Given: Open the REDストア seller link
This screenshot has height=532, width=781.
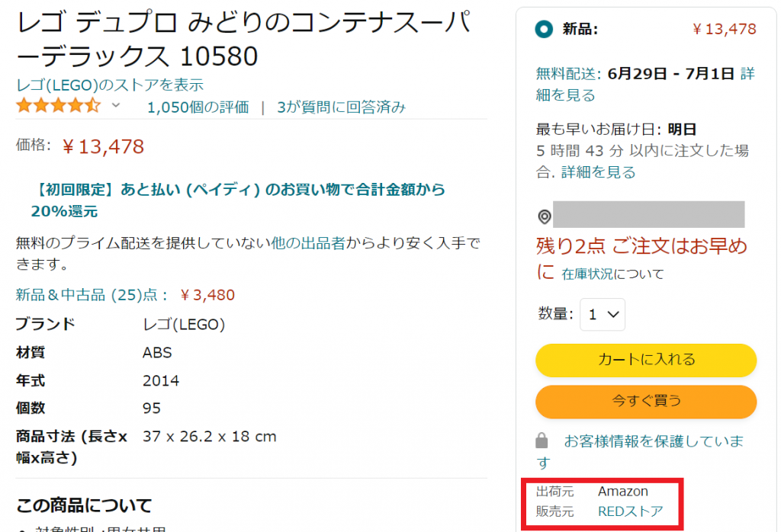Looking at the screenshot, I should pyautogui.click(x=631, y=511).
